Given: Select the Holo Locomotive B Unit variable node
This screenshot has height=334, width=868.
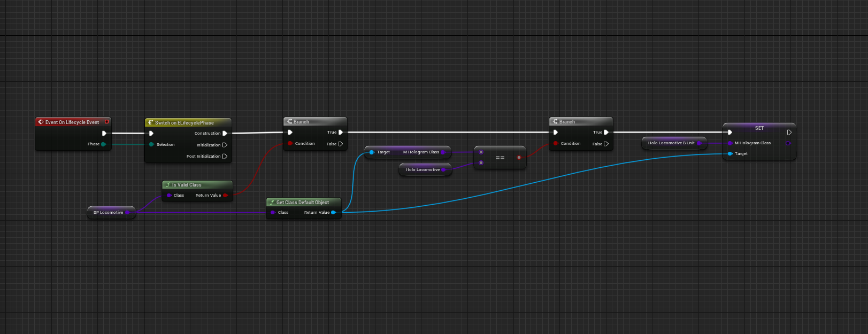Looking at the screenshot, I should click(674, 143).
